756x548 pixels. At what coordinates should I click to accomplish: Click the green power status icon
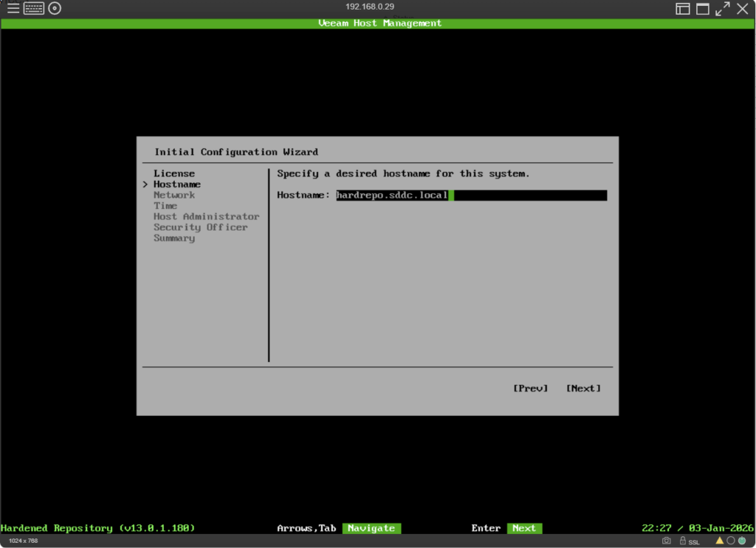point(742,541)
